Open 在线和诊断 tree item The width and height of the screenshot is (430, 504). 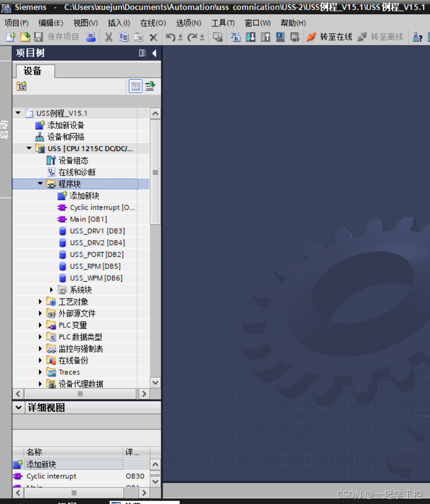pos(77,172)
